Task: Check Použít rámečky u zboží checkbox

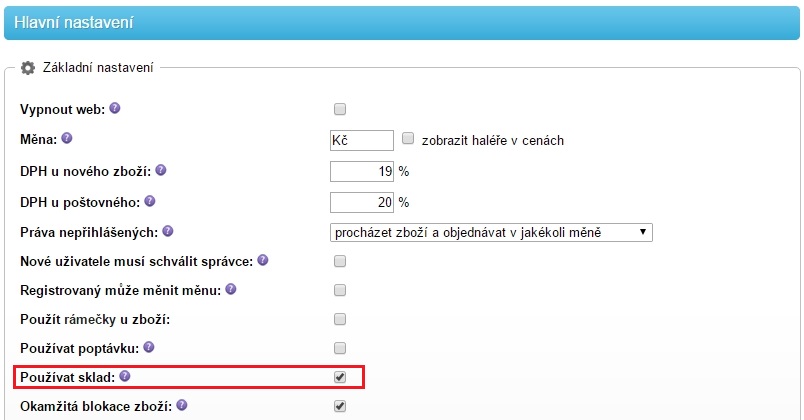Action: [340, 319]
